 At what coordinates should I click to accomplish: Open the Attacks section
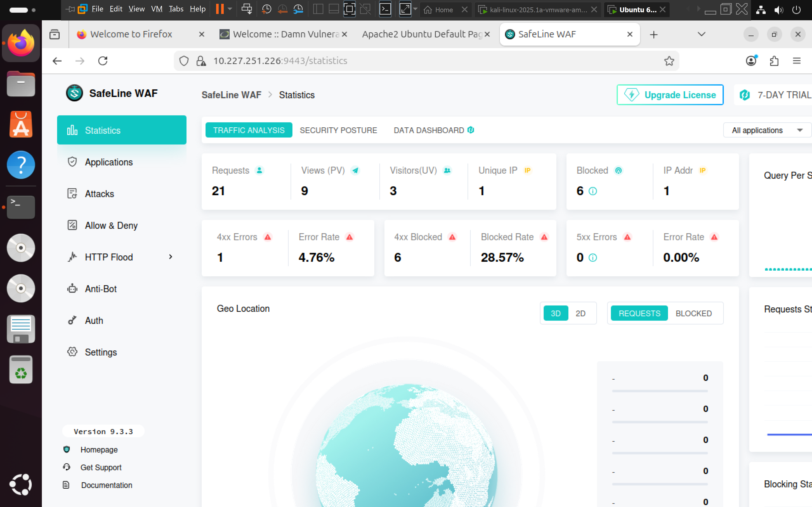[99, 194]
